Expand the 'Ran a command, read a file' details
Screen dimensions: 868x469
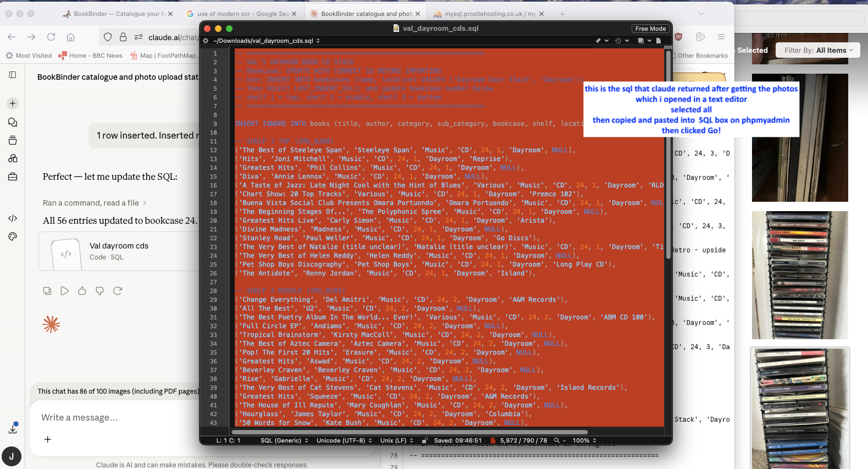click(x=95, y=203)
